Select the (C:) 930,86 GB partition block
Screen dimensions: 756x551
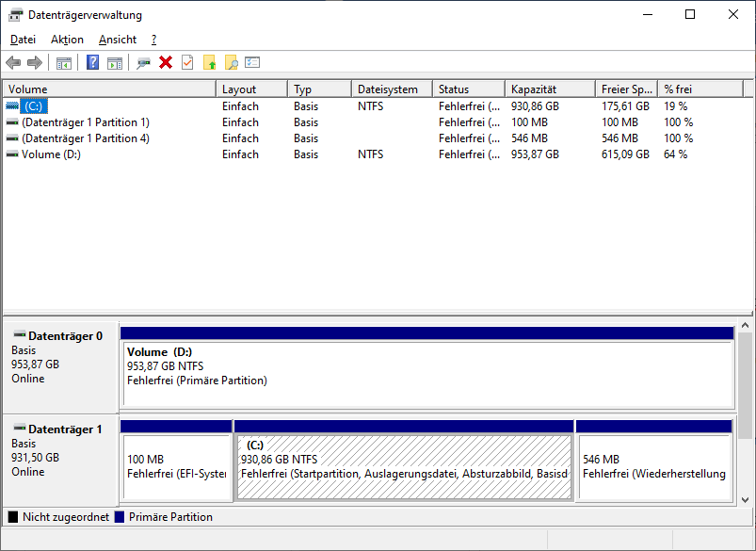coord(404,461)
